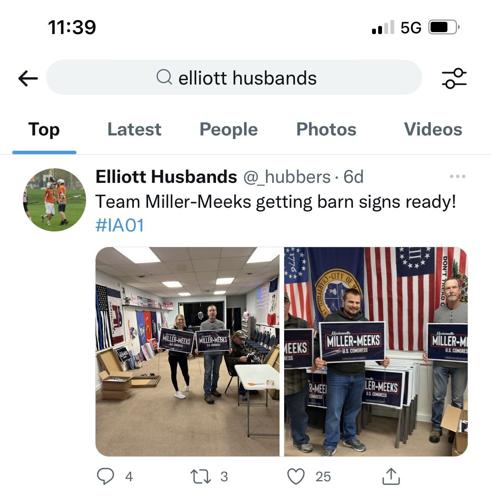
Task: Open left photo of room with signs
Action: [x=187, y=351]
